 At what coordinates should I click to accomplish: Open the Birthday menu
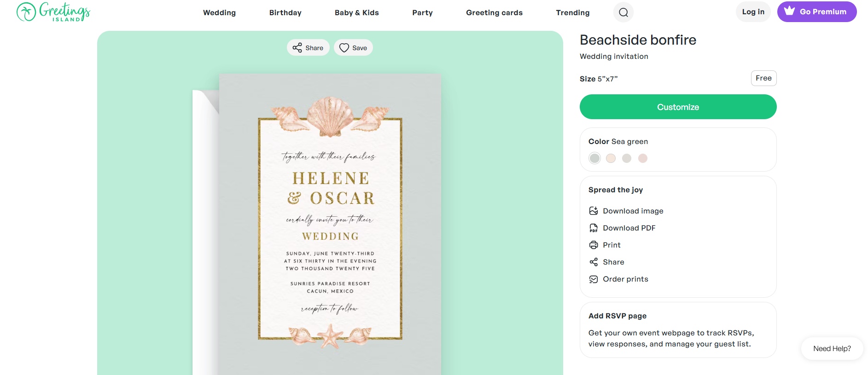pos(285,12)
